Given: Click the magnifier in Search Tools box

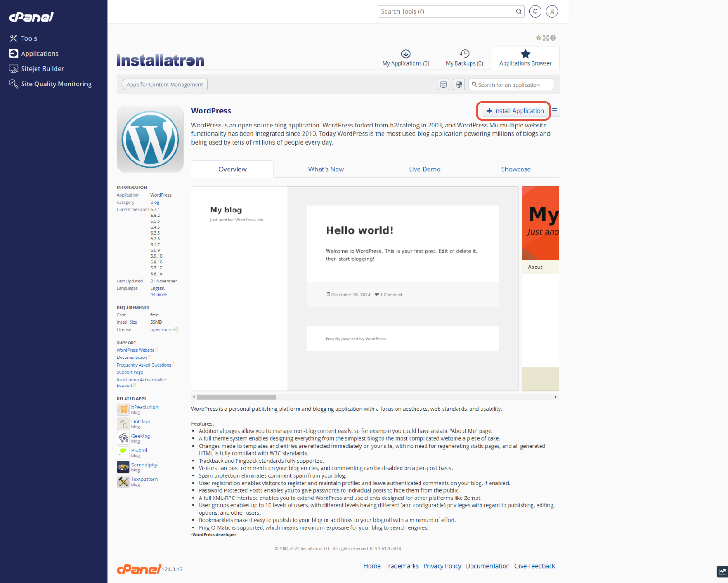Looking at the screenshot, I should click(x=518, y=11).
